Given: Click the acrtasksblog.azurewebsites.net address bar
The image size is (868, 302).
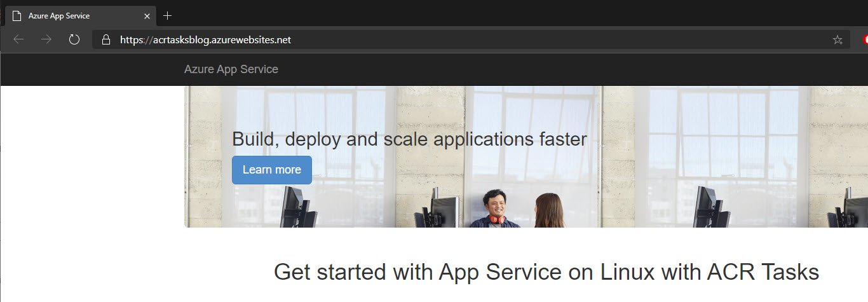Looking at the screenshot, I should [445, 39].
